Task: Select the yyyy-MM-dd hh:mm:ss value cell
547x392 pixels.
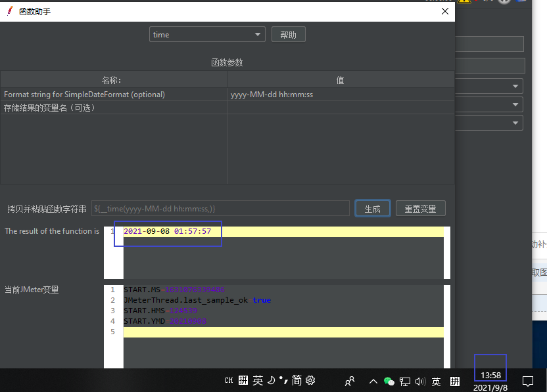Action: click(341, 95)
